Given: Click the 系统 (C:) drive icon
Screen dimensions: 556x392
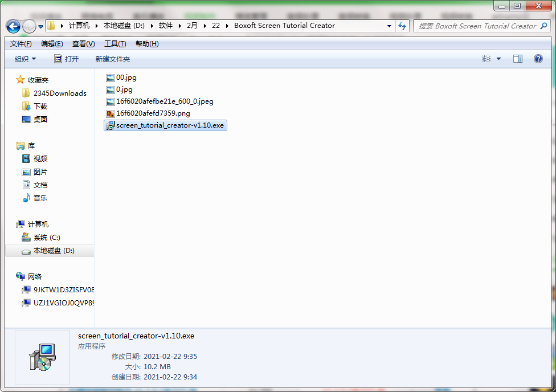Looking at the screenshot, I should (26, 238).
